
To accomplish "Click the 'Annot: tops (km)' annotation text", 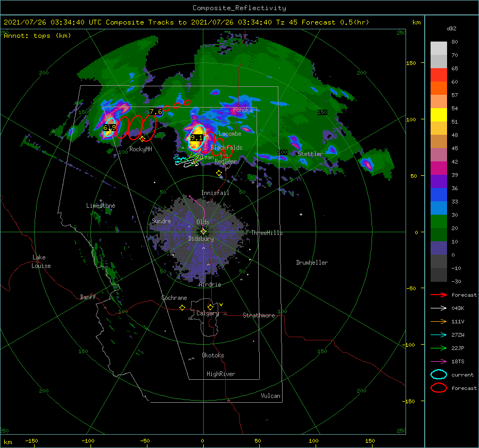I will tap(37, 36).
